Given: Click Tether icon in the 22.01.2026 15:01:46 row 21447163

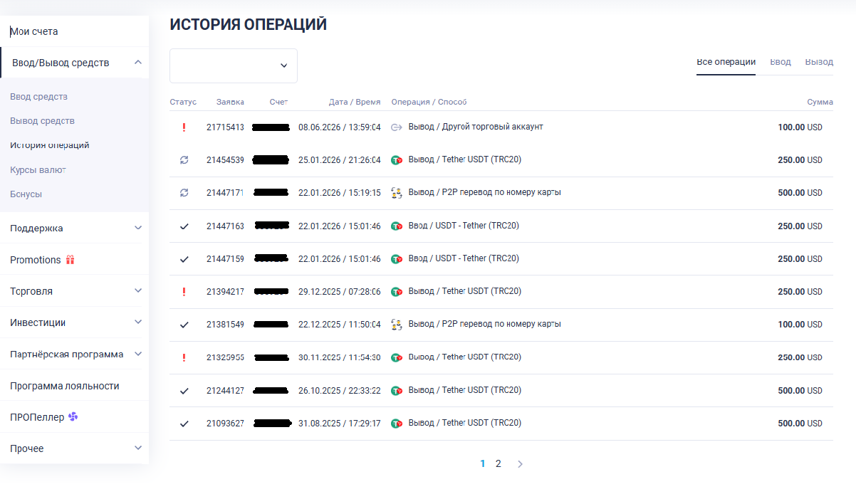Looking at the screenshot, I should [x=397, y=226].
